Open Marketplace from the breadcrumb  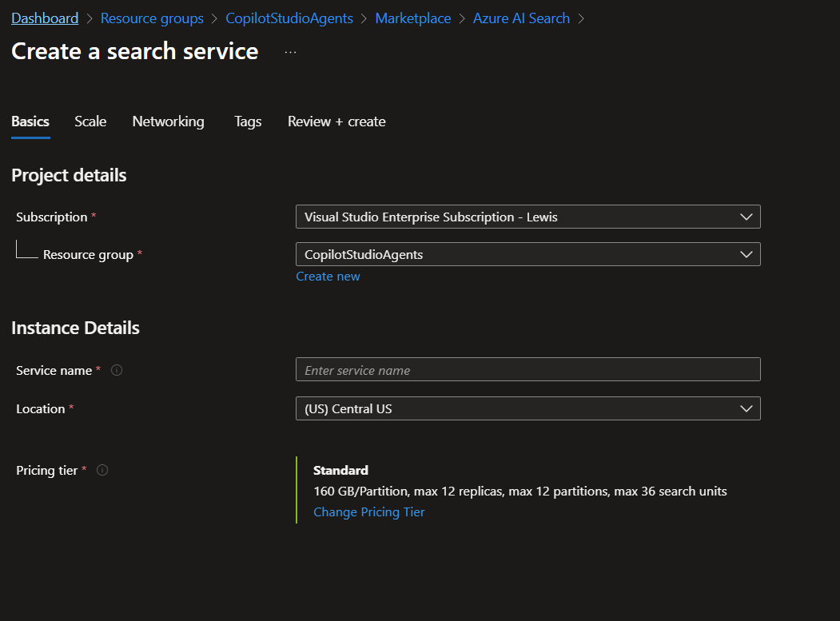(x=412, y=18)
